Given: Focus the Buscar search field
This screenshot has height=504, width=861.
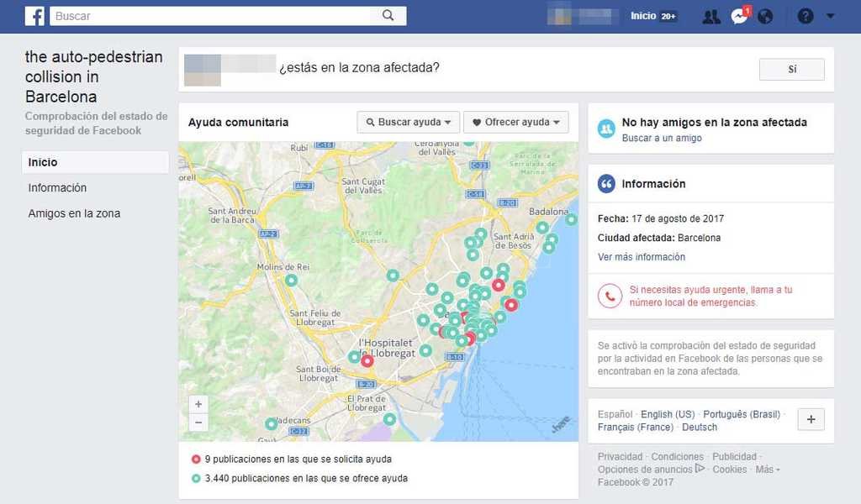Looking at the screenshot, I should coord(210,16).
